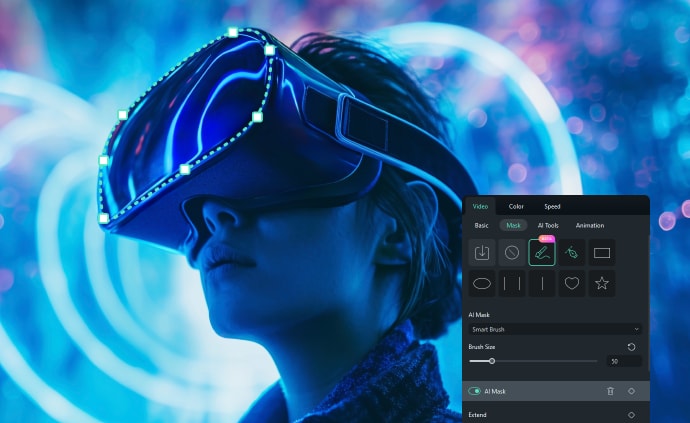
Task: Open the Smart Brush dropdown
Action: 555,329
